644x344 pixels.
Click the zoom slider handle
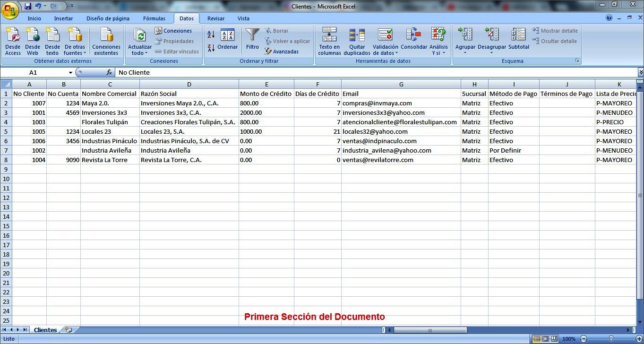pyautogui.click(x=611, y=339)
